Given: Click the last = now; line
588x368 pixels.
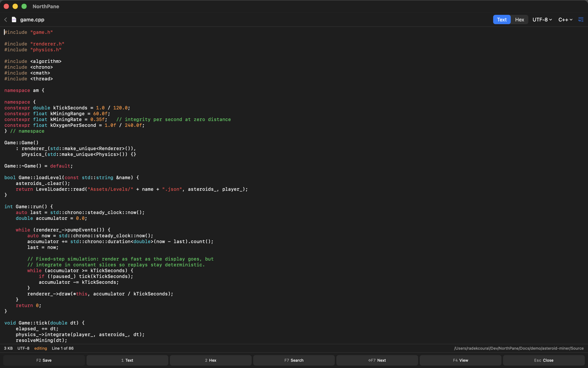Looking at the screenshot, I should point(43,247).
